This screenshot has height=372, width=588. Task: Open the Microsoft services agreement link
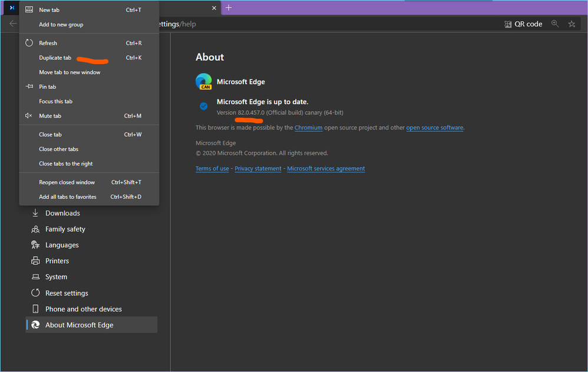click(326, 168)
